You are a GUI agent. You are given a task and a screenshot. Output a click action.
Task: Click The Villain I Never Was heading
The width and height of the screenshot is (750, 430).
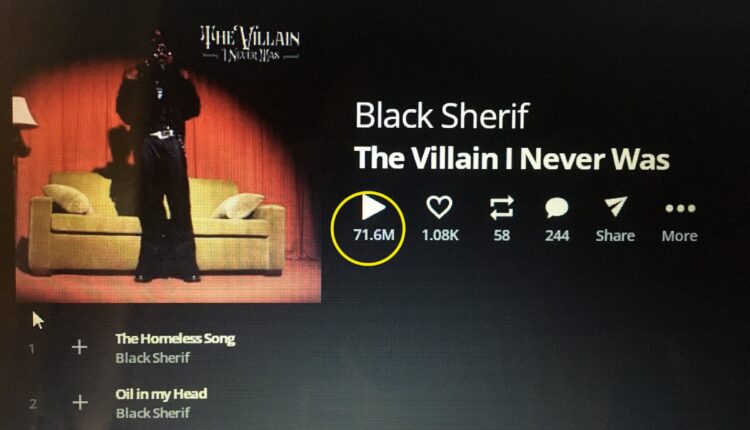tap(511, 158)
